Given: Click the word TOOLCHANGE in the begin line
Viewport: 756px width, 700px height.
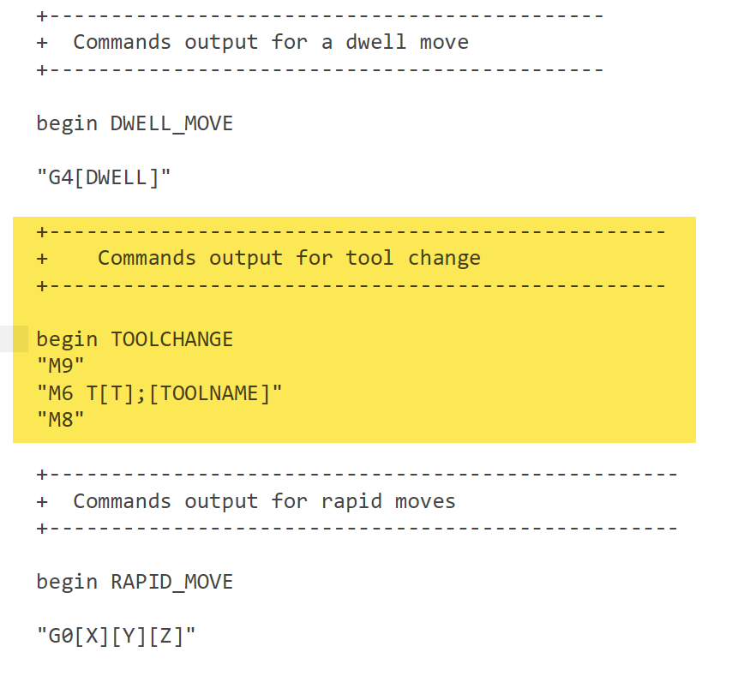Looking at the screenshot, I should (171, 339).
